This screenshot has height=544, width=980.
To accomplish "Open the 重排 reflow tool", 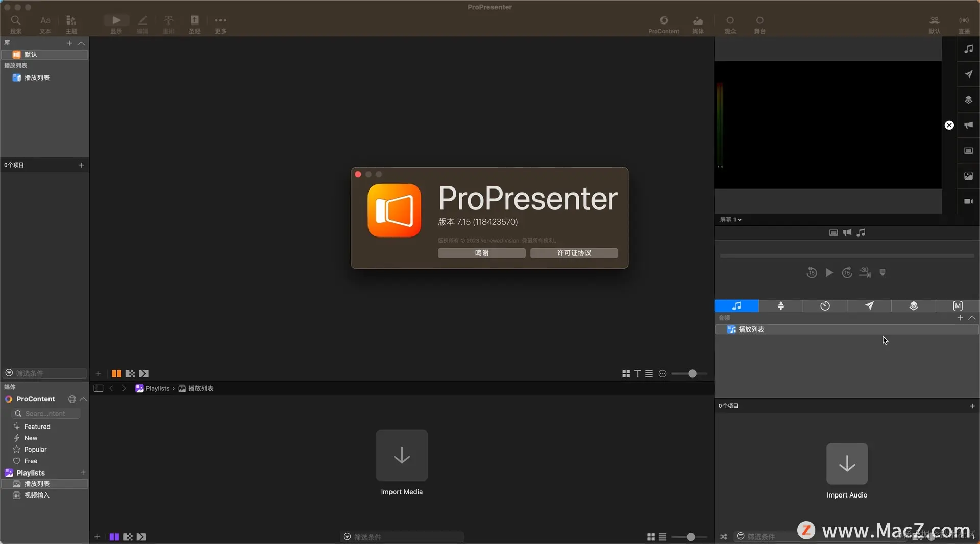I will pos(168,23).
